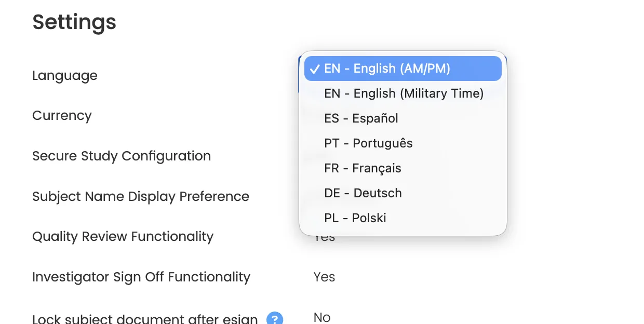Image resolution: width=644 pixels, height=324 pixels.
Task: Click the Currency setting label
Action: [62, 116]
